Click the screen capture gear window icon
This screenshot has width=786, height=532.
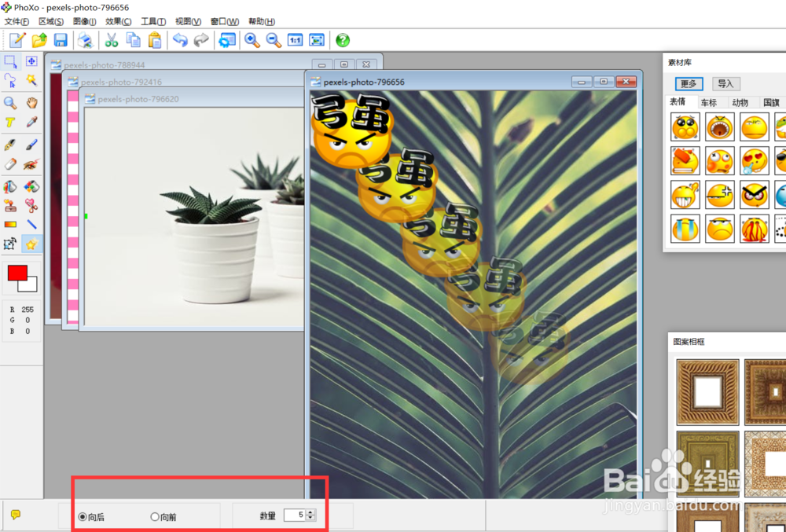227,40
